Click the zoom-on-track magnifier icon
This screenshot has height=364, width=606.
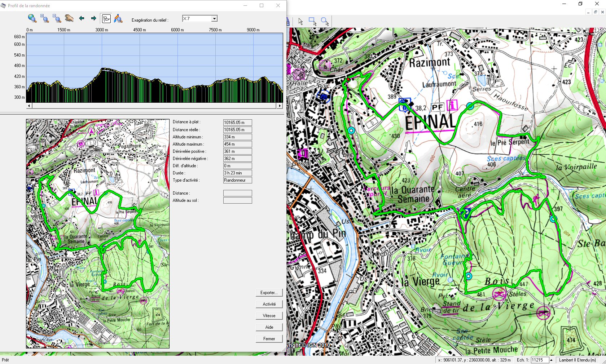[118, 18]
